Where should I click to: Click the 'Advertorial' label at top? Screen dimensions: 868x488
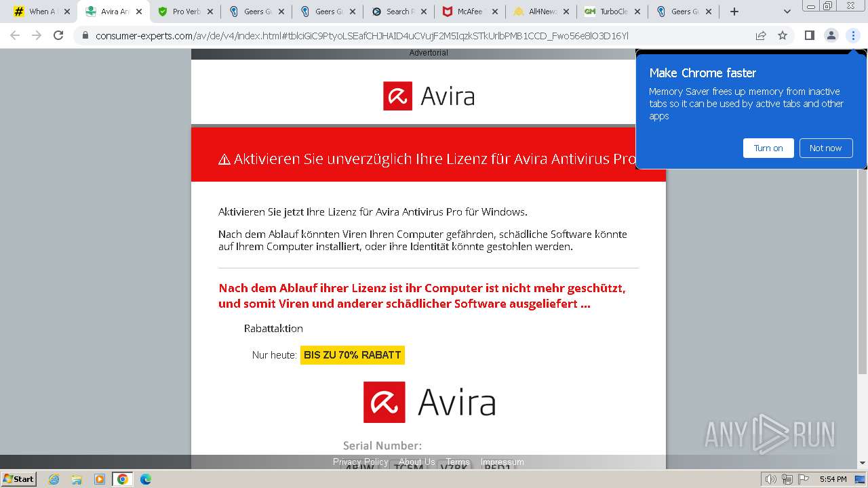click(429, 53)
